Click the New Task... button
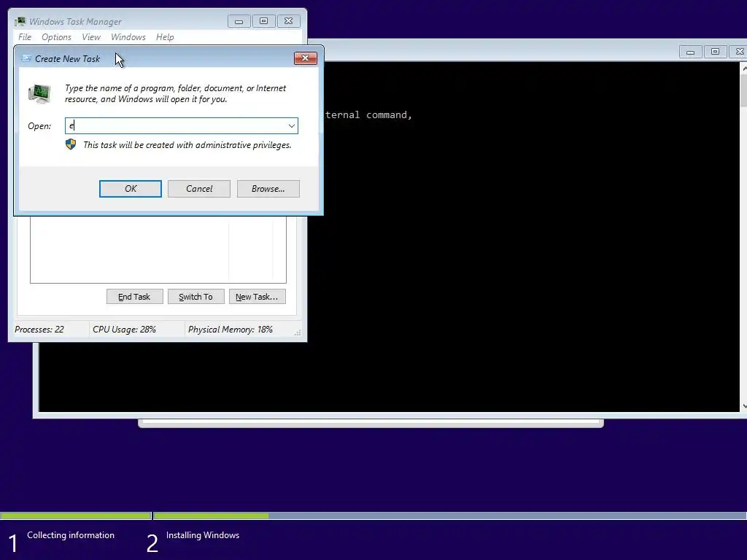 click(257, 297)
